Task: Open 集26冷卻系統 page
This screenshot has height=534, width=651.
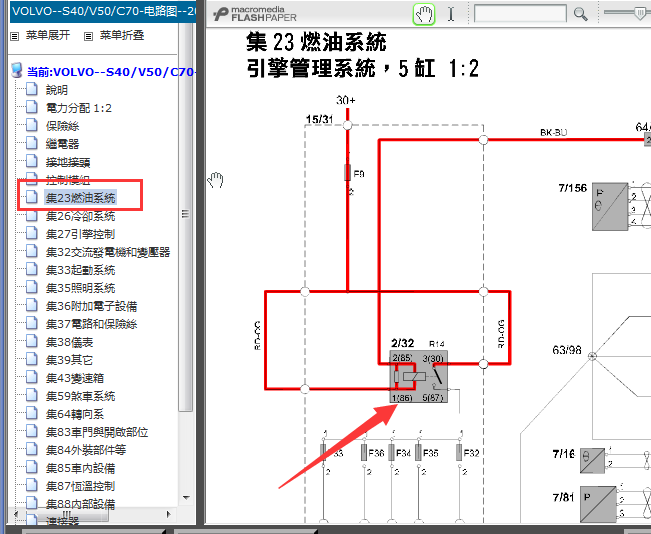Action: coord(81,216)
